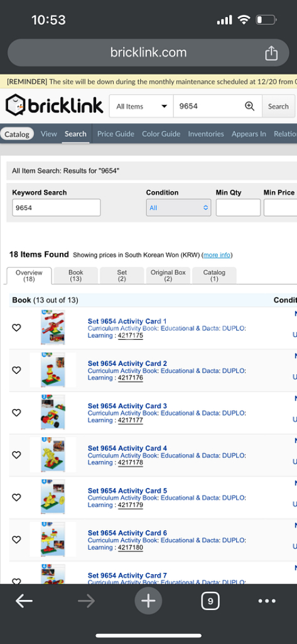Click the BrickLink logo
This screenshot has height=644, width=297.
click(54, 106)
